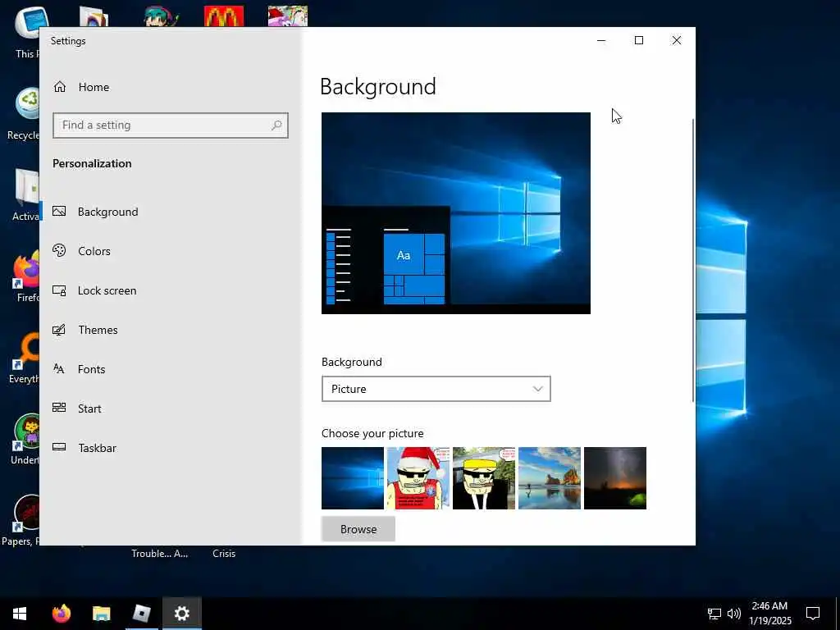The image size is (840, 630).
Task: Open File Explorer from the taskbar
Action: point(101,614)
